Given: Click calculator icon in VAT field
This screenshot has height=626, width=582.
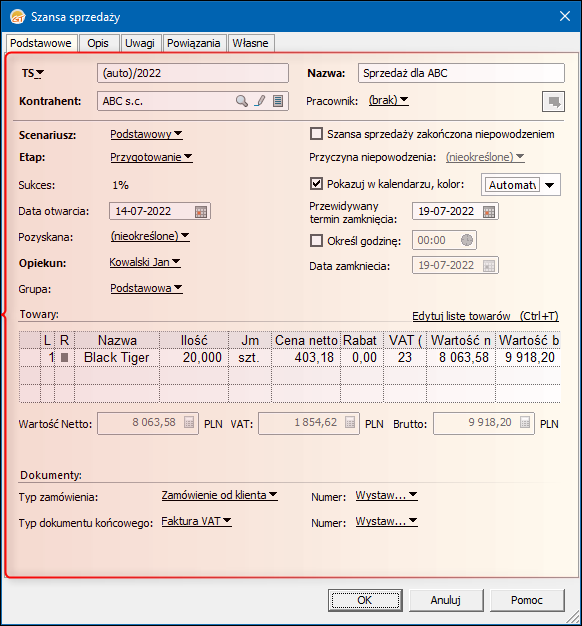Looking at the screenshot, I should point(350,422).
